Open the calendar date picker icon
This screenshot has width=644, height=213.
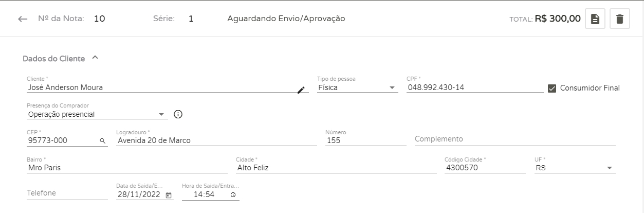click(169, 195)
